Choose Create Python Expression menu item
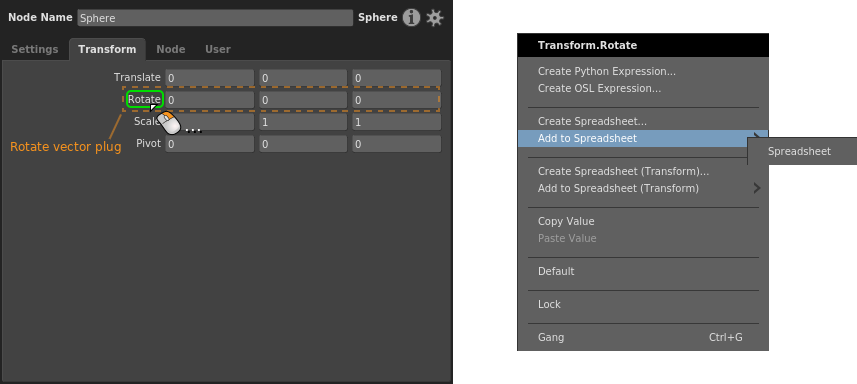Image resolution: width=857 pixels, height=384 pixels. [607, 72]
